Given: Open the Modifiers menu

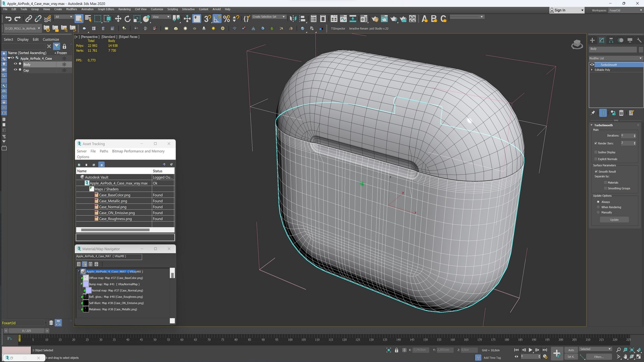Looking at the screenshot, I should [x=71, y=9].
